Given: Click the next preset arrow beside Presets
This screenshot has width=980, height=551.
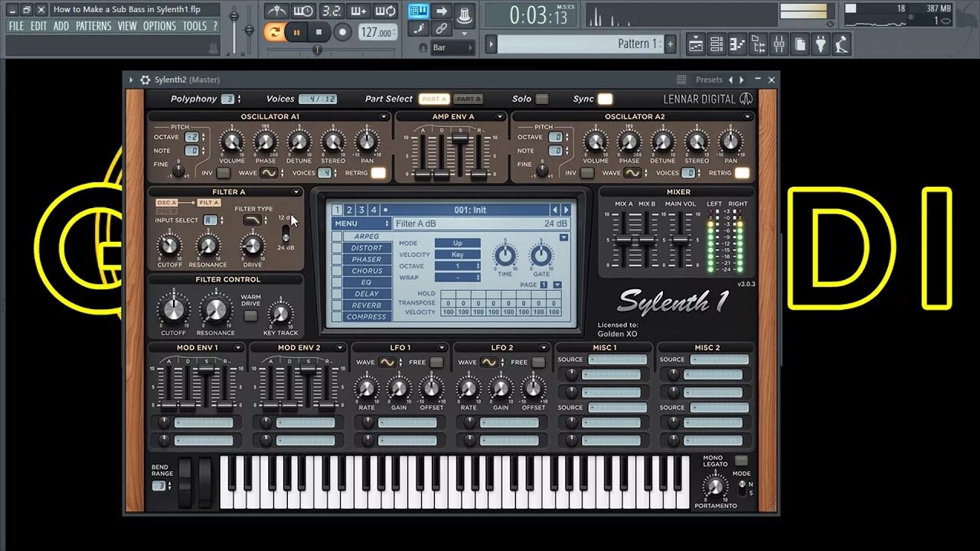Looking at the screenshot, I should coord(741,80).
